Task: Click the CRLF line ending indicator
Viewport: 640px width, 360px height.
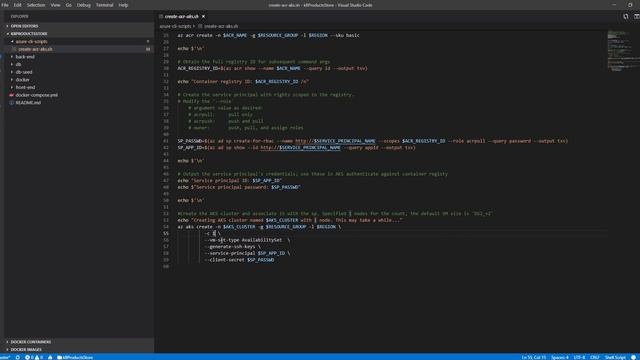Action: (x=595, y=357)
